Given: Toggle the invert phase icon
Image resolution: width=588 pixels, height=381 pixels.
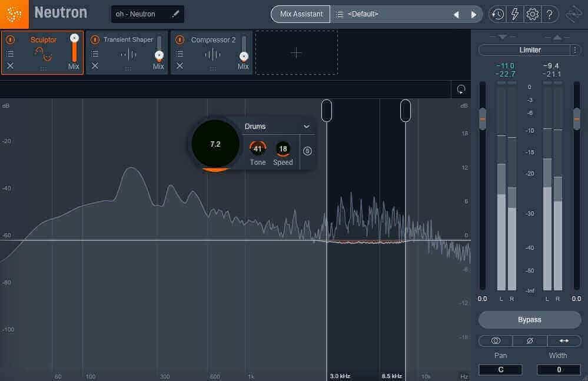Looking at the screenshot, I should pos(530,340).
